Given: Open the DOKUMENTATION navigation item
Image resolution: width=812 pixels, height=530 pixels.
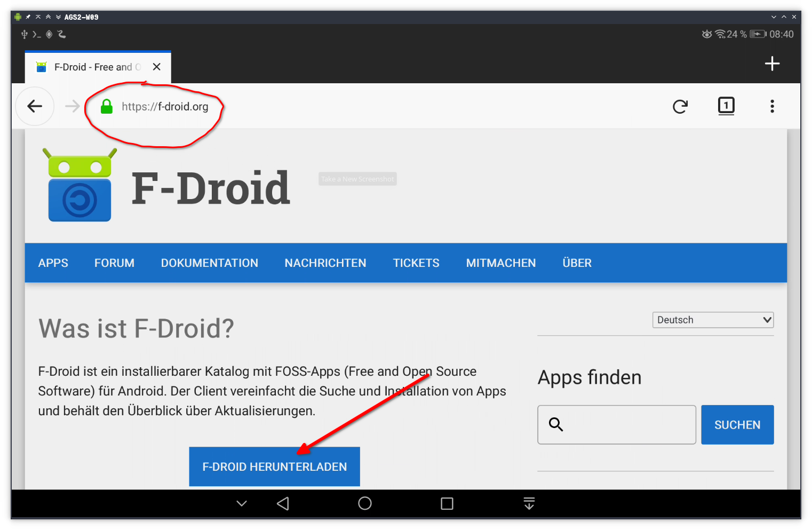Looking at the screenshot, I should 210,263.
